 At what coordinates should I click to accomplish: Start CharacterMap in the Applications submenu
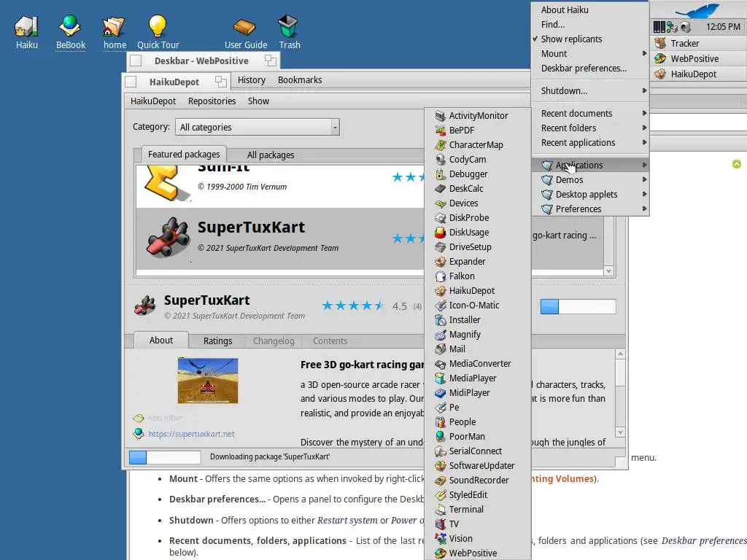point(477,145)
